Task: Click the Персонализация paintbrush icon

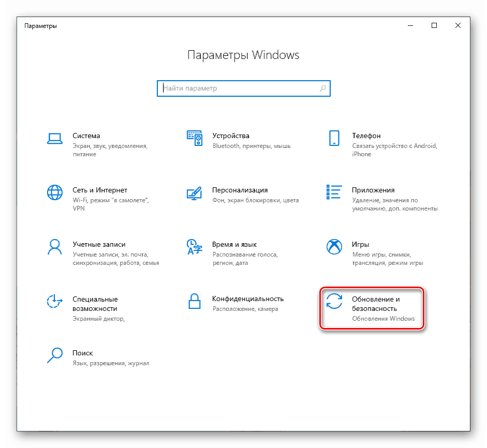Action: tap(195, 193)
